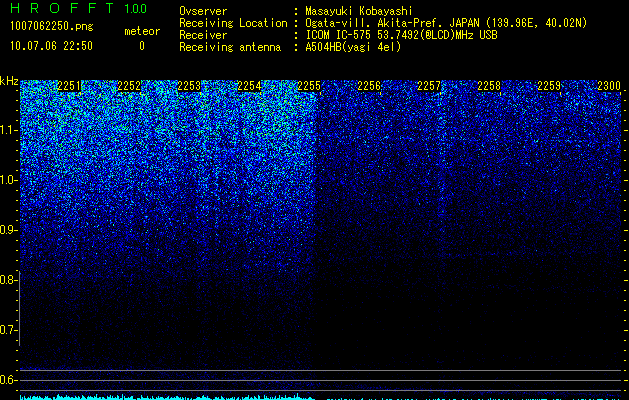Click the Receiver field label
The height and width of the screenshot is (400, 629).
pyautogui.click(x=203, y=35)
